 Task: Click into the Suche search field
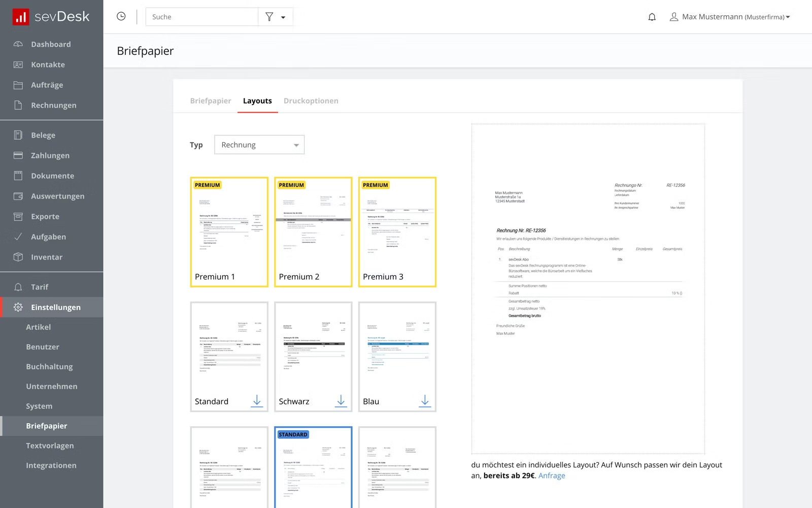pyautogui.click(x=202, y=17)
